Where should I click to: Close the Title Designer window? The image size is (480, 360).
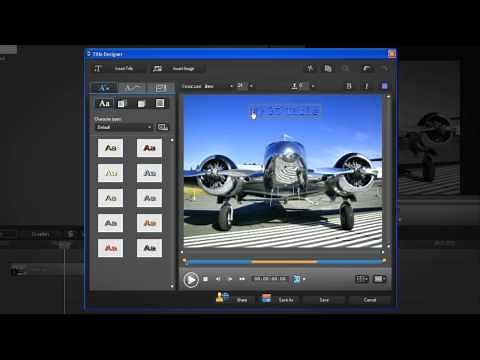point(392,53)
